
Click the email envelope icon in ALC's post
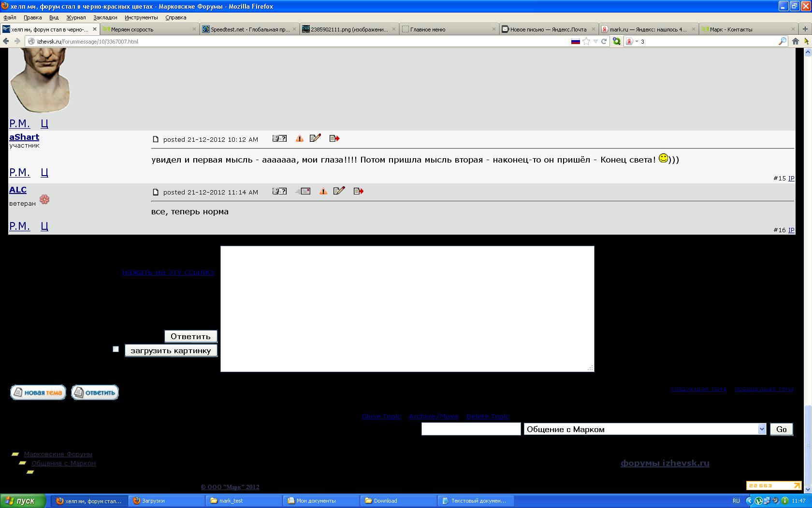pos(303,192)
